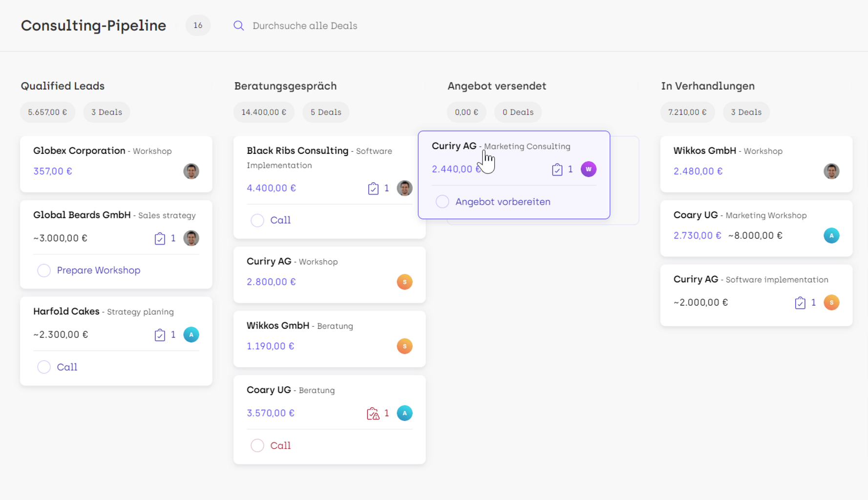Click purple W avatar on Curiry AG Marketing Consulting
This screenshot has width=868, height=500.
point(588,169)
